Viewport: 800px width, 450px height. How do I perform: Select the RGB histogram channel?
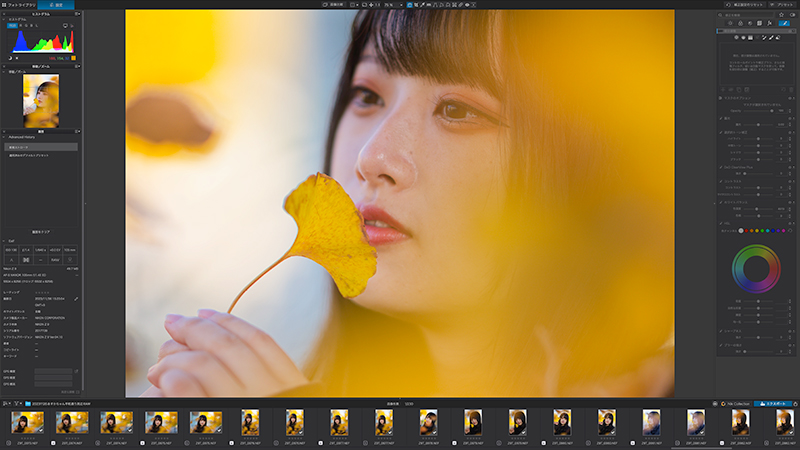[12, 26]
